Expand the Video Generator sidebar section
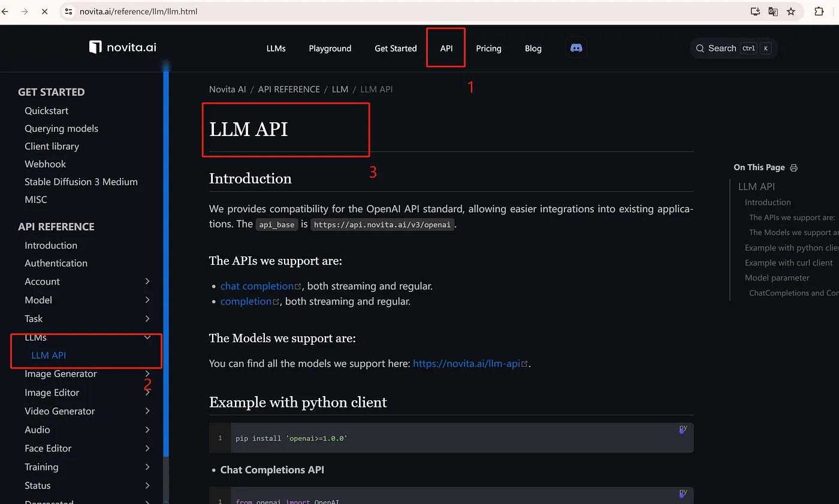 tap(147, 411)
